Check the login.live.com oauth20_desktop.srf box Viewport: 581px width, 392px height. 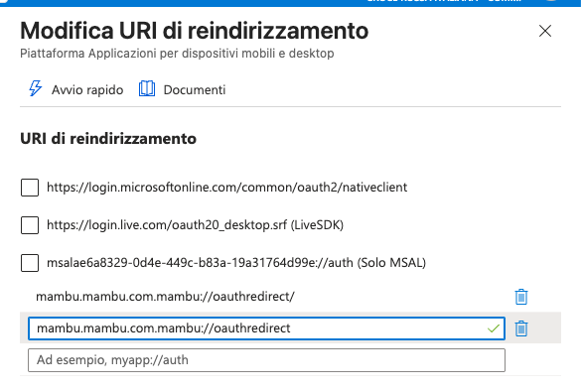[x=30, y=225]
